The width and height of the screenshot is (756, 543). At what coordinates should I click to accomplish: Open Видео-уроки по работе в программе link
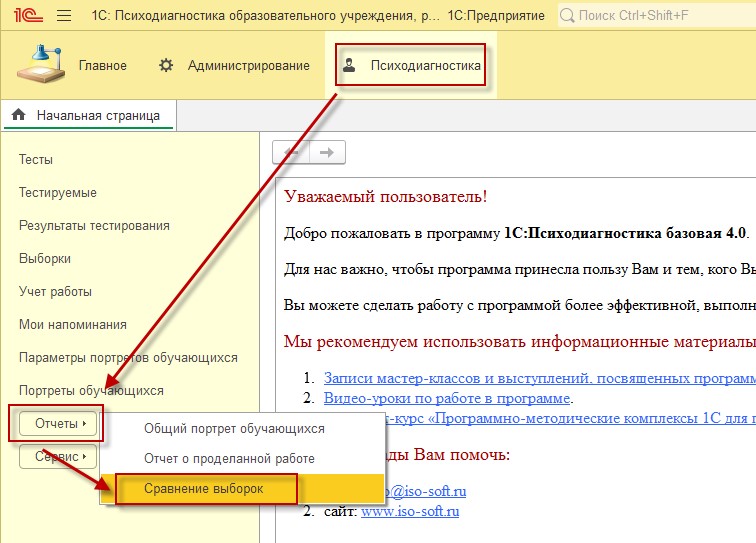point(447,398)
